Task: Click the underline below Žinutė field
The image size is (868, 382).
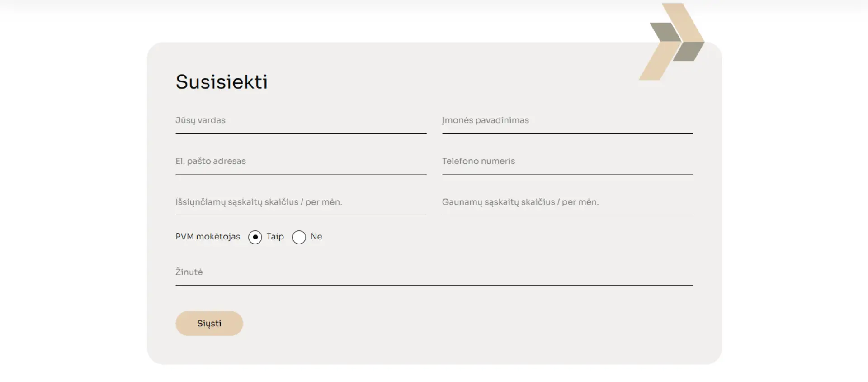Action: 434,285
